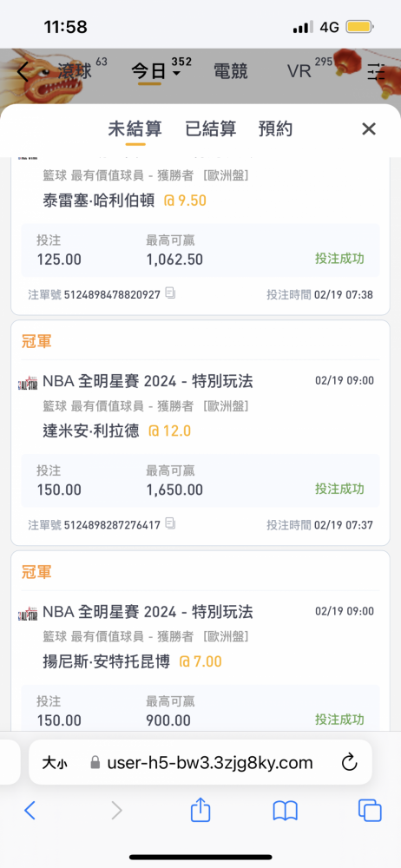Open the 大小 text size menu

point(55,763)
